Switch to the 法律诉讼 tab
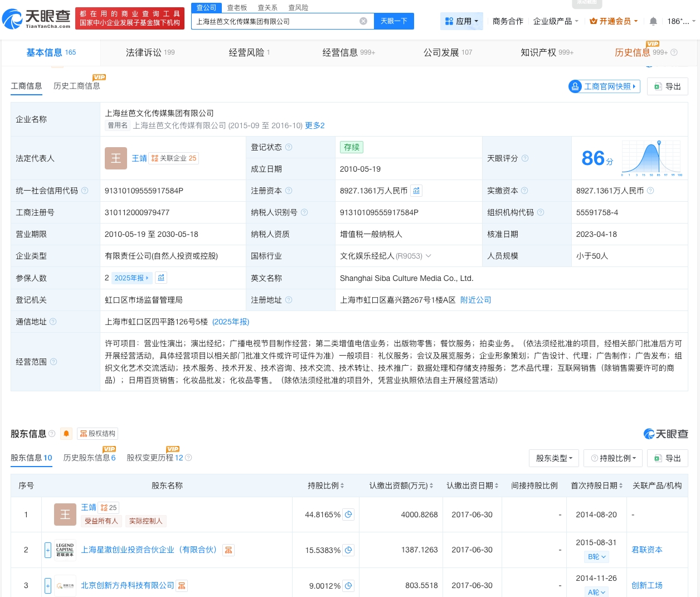 (150, 52)
